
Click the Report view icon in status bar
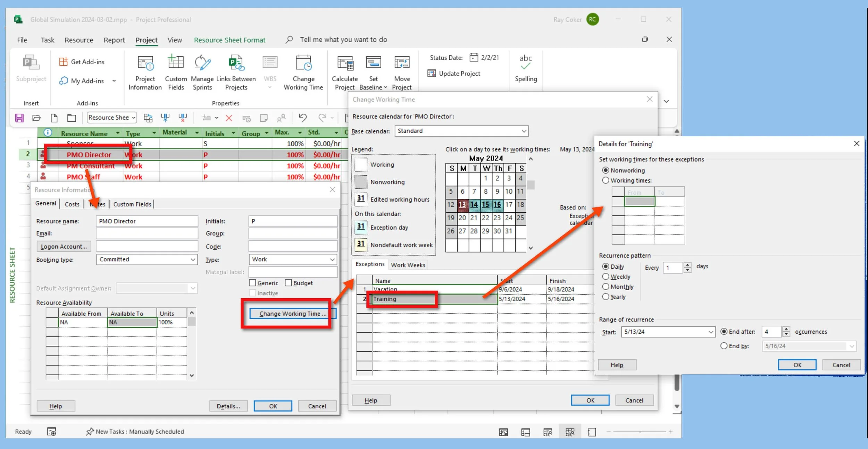pyautogui.click(x=592, y=432)
